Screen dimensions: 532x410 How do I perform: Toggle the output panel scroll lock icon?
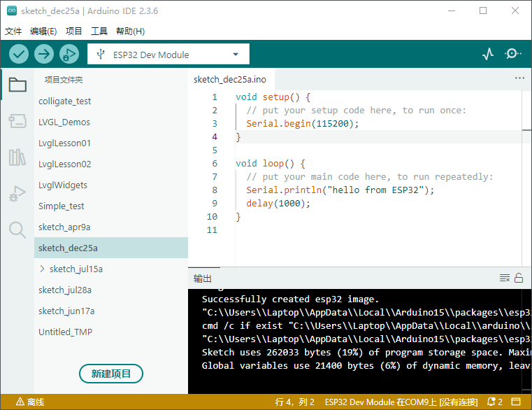coord(519,278)
